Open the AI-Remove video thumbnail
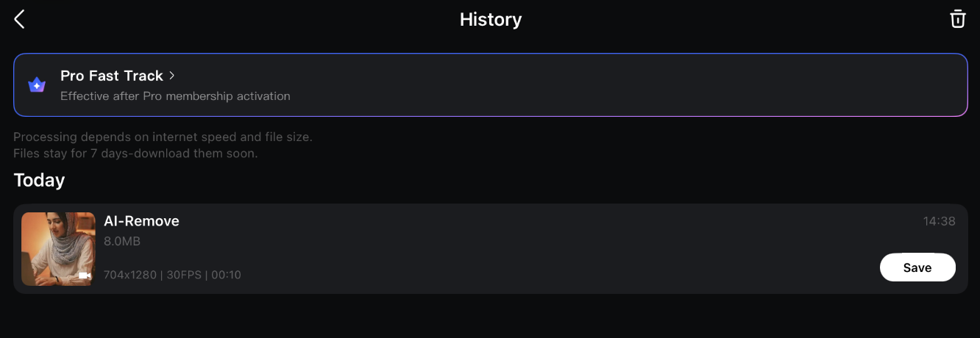 point(58,248)
